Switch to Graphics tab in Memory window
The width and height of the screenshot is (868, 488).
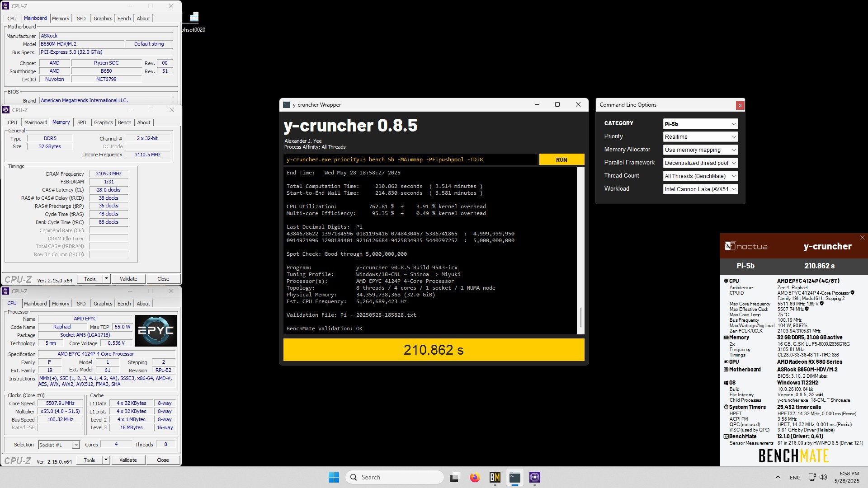(x=103, y=122)
